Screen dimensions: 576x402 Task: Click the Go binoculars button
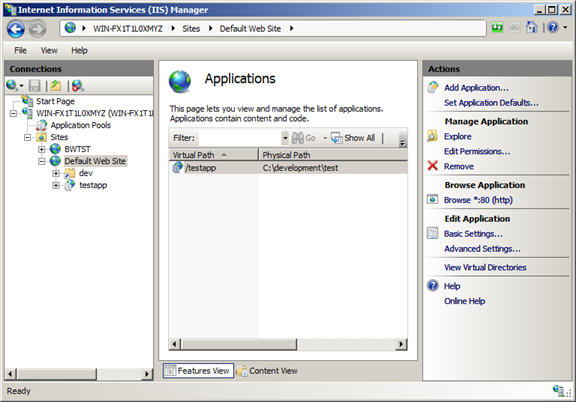304,138
